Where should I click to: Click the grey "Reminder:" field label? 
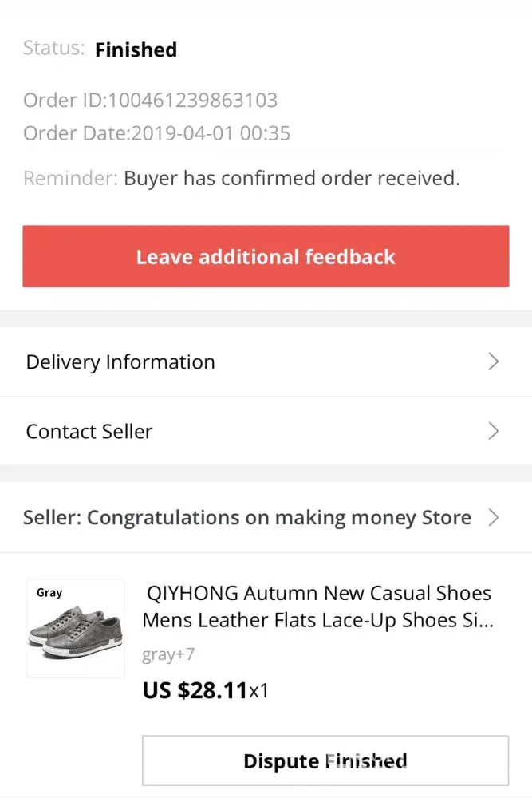pyautogui.click(x=70, y=178)
